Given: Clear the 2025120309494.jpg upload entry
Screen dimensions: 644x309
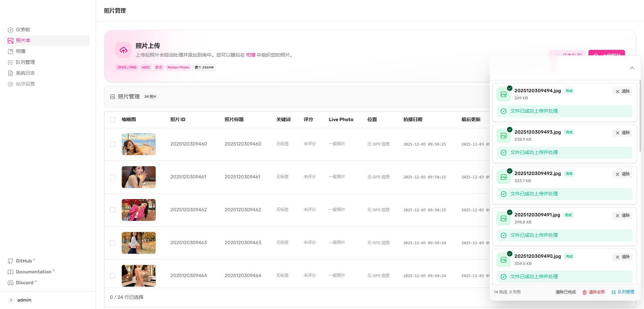Looking at the screenshot, I should (x=622, y=92).
